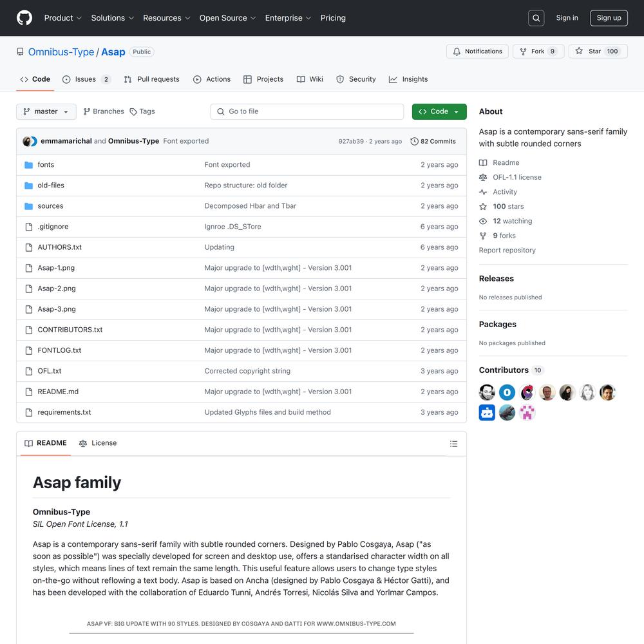
Task: Open the Branches link
Action: [x=104, y=111]
